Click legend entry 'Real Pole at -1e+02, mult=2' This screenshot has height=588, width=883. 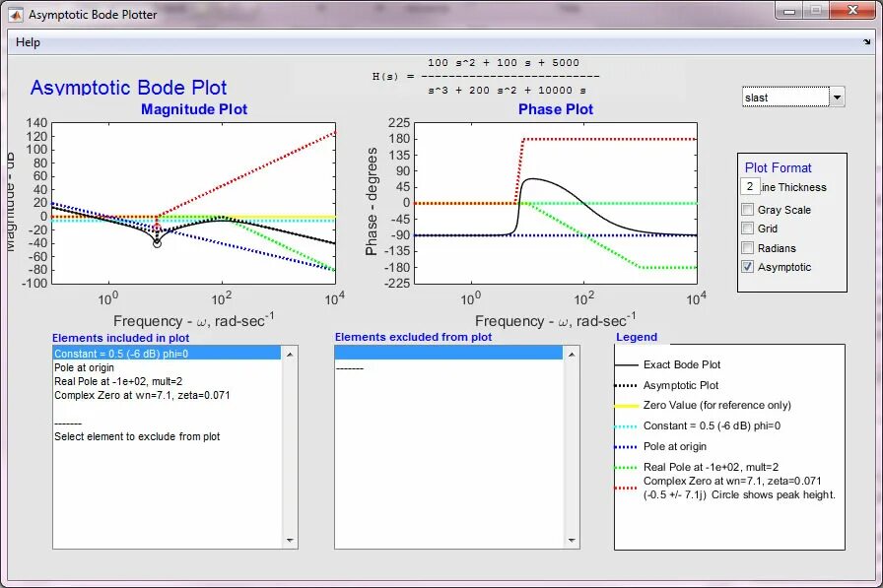tap(711, 467)
